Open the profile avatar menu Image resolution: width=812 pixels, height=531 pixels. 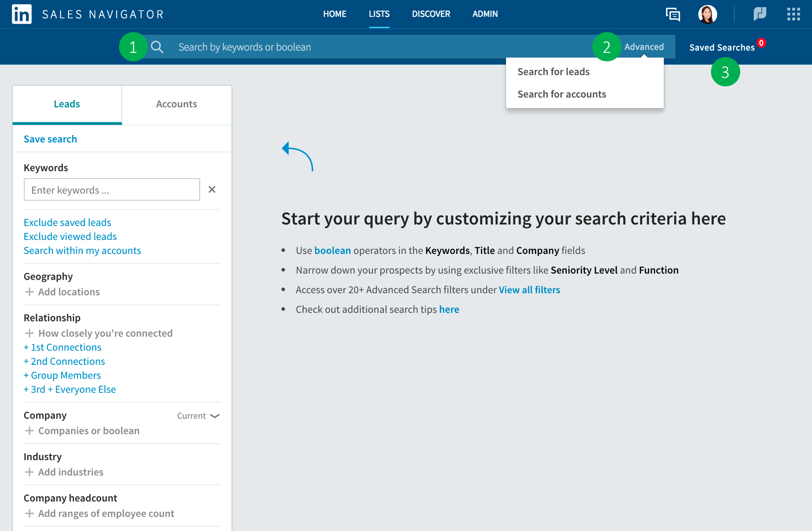[707, 14]
